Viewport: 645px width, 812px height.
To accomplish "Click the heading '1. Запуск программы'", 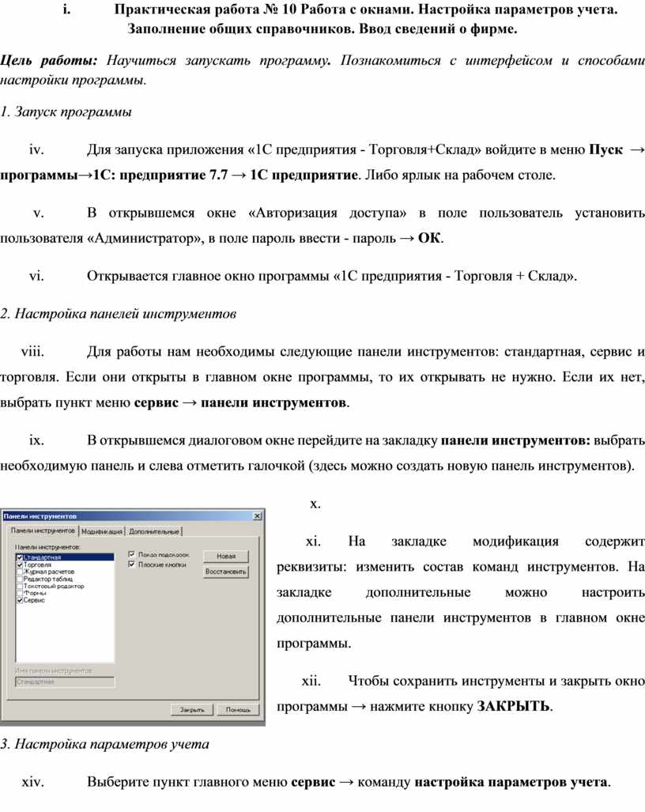I will pos(66,111).
